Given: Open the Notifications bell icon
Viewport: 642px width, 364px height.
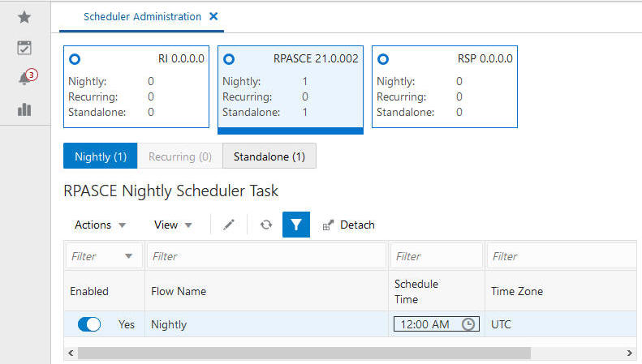Looking at the screenshot, I should click(25, 78).
